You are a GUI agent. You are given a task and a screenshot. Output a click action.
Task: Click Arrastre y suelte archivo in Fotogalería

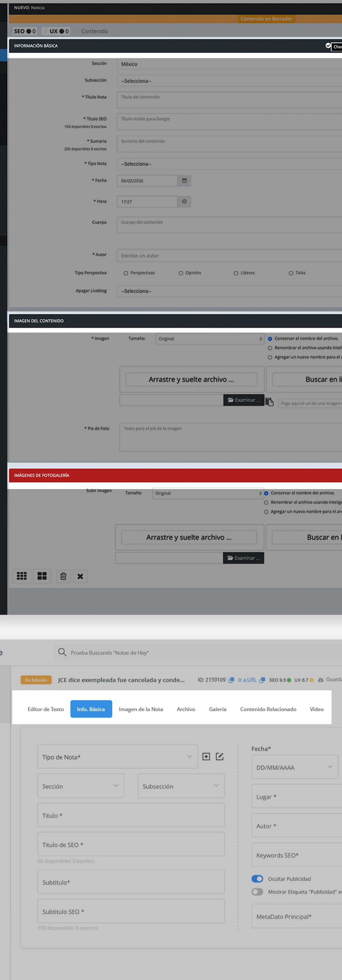coord(189,537)
